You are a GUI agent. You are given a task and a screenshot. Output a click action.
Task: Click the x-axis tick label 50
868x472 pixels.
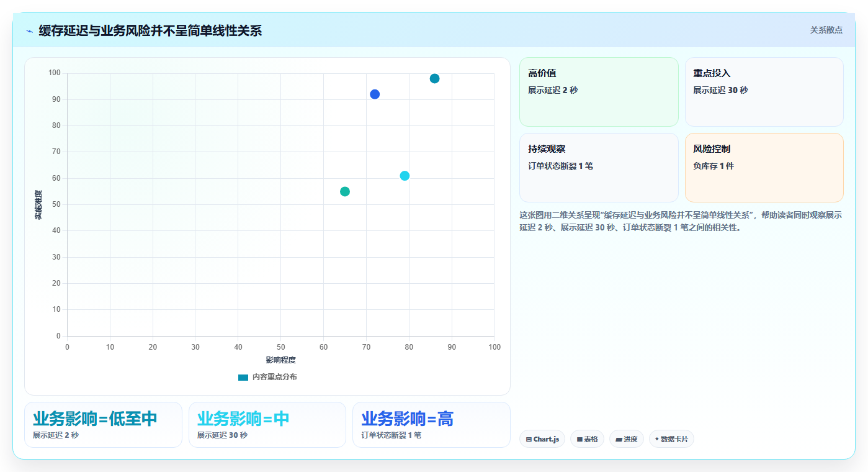coord(280,347)
